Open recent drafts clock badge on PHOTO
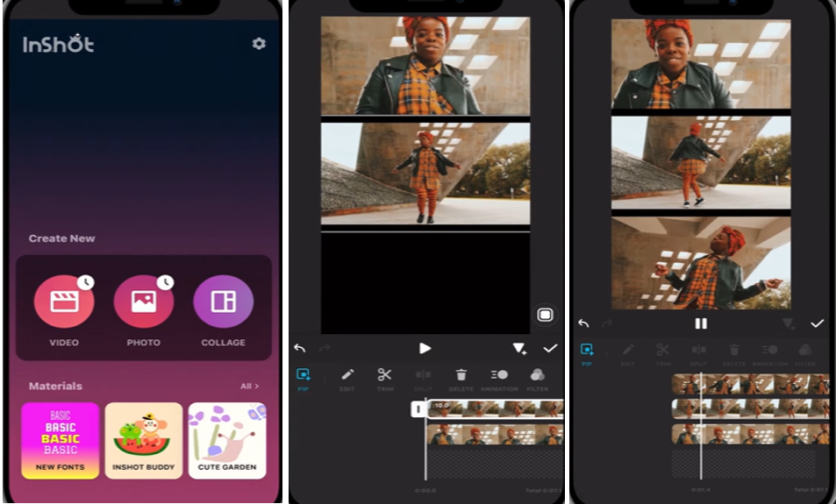Screen dimensions: 836x504 tap(165, 282)
